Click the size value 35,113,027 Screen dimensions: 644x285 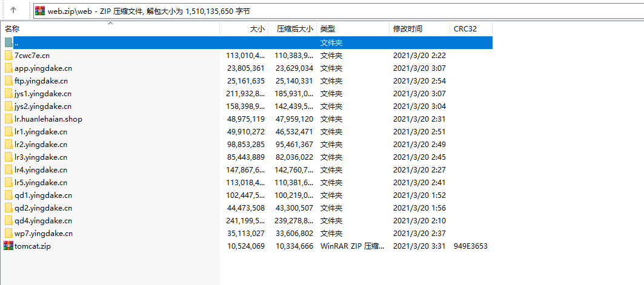coord(245,234)
